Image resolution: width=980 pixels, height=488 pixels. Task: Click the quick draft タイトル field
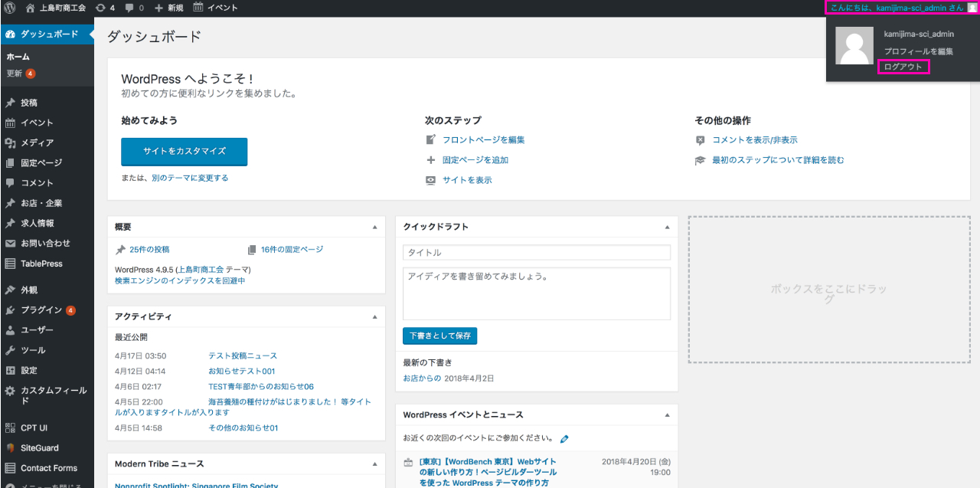[536, 253]
